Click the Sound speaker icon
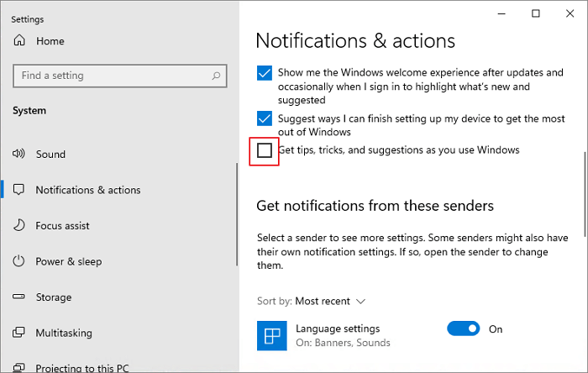The height and width of the screenshot is (373, 588). [x=19, y=155]
